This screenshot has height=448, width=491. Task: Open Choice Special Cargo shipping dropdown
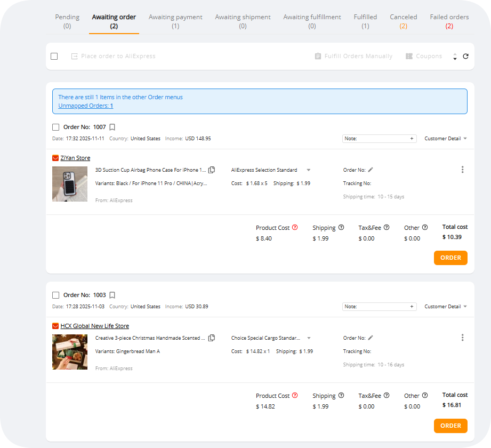pyautogui.click(x=309, y=338)
